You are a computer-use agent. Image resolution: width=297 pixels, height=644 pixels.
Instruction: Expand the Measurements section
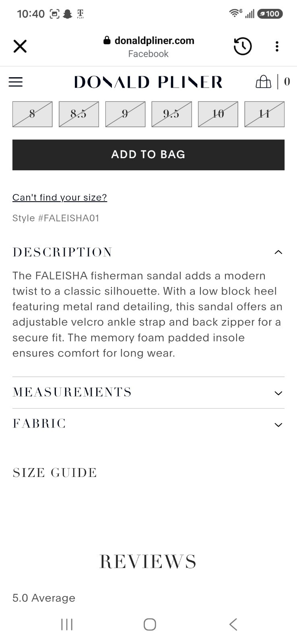(x=148, y=392)
